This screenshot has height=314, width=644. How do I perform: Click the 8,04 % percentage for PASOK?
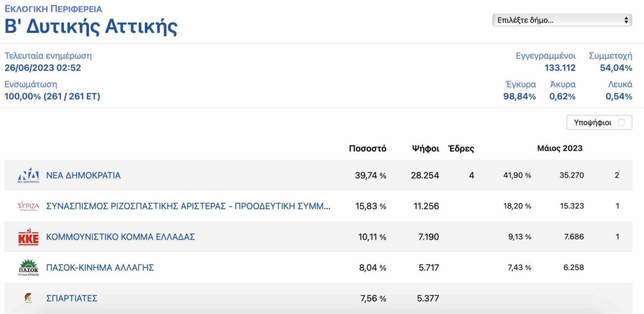coord(372,267)
